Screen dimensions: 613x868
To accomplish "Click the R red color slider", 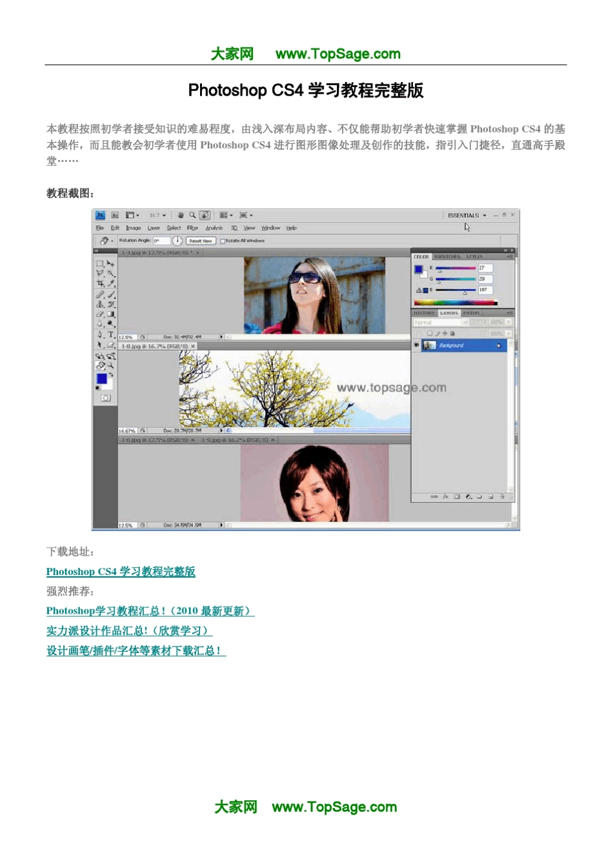I will tap(456, 268).
